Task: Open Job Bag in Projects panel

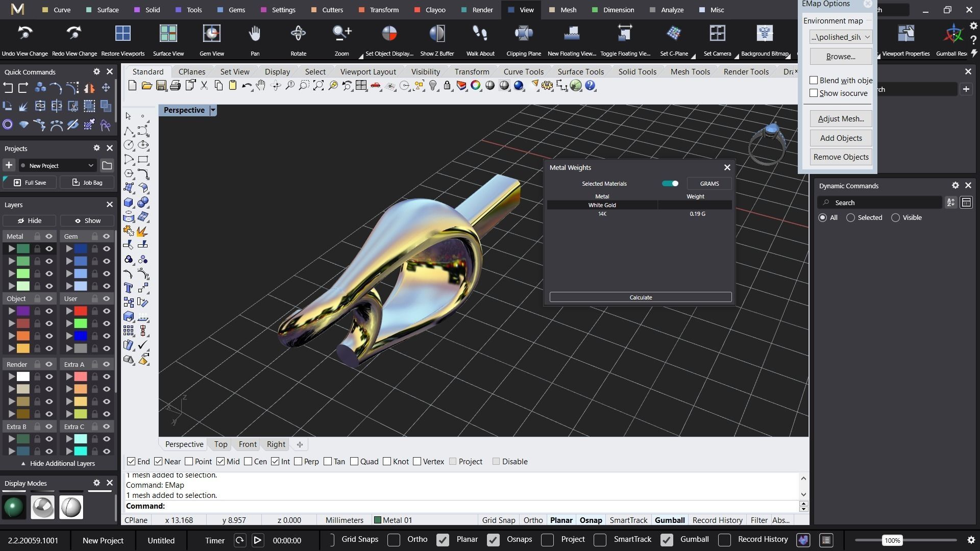Action: tap(87, 183)
